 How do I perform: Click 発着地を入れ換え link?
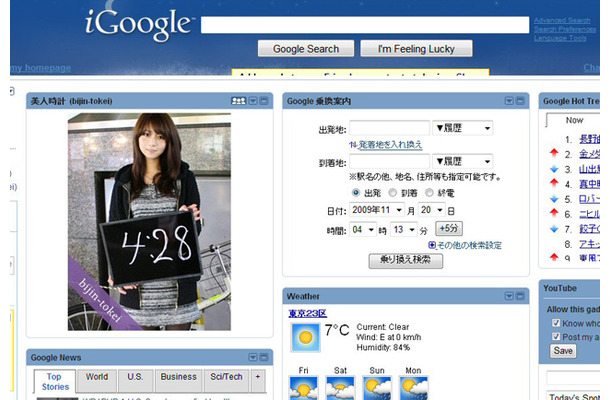(390, 145)
